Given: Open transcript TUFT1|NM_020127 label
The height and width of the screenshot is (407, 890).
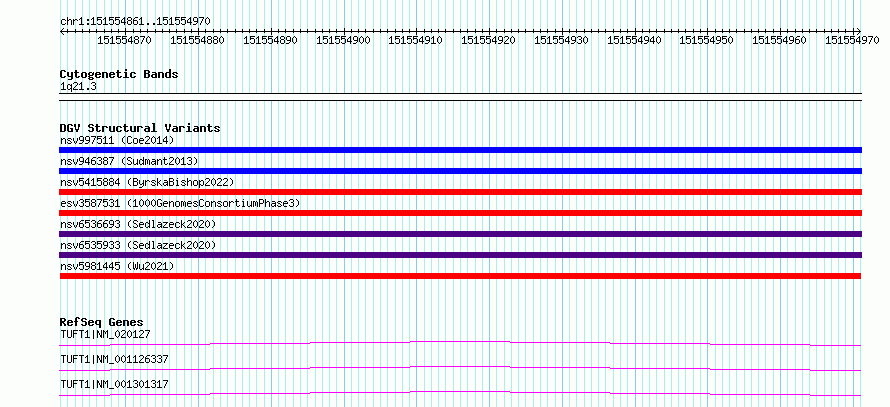Looking at the screenshot, I should click(105, 334).
